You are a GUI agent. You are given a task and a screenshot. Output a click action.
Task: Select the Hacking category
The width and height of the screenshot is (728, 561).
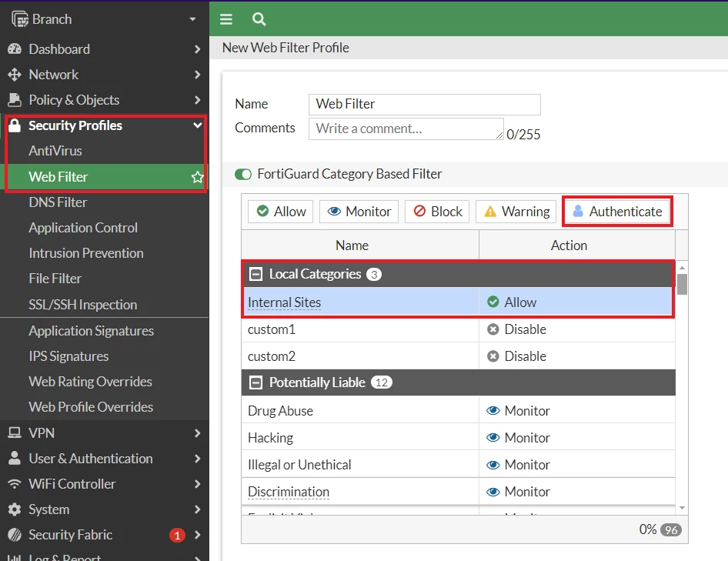[x=458, y=437]
